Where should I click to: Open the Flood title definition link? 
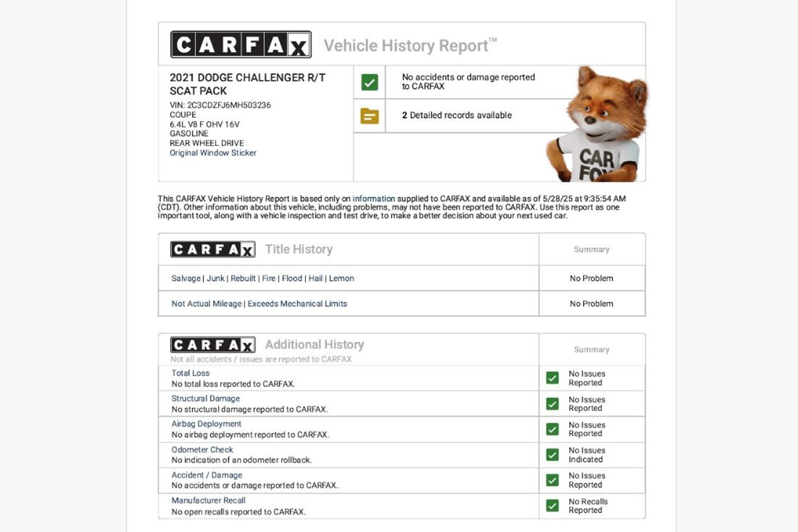point(292,278)
